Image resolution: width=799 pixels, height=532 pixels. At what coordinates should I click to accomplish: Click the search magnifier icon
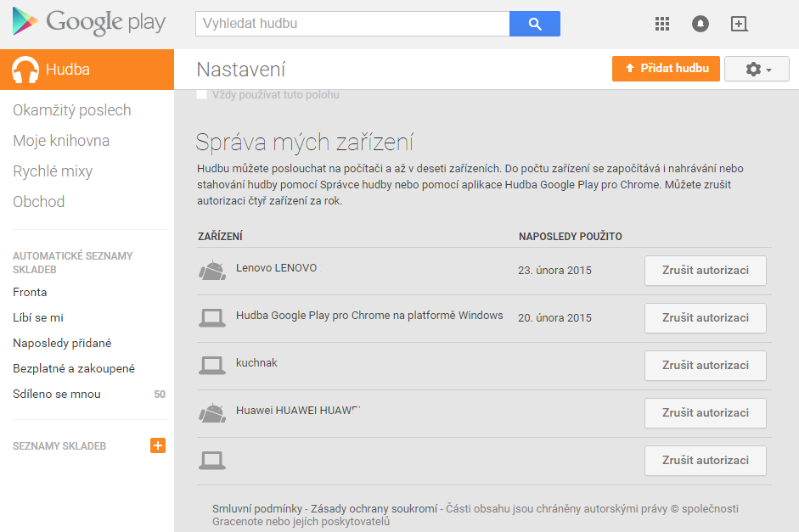coord(534,23)
